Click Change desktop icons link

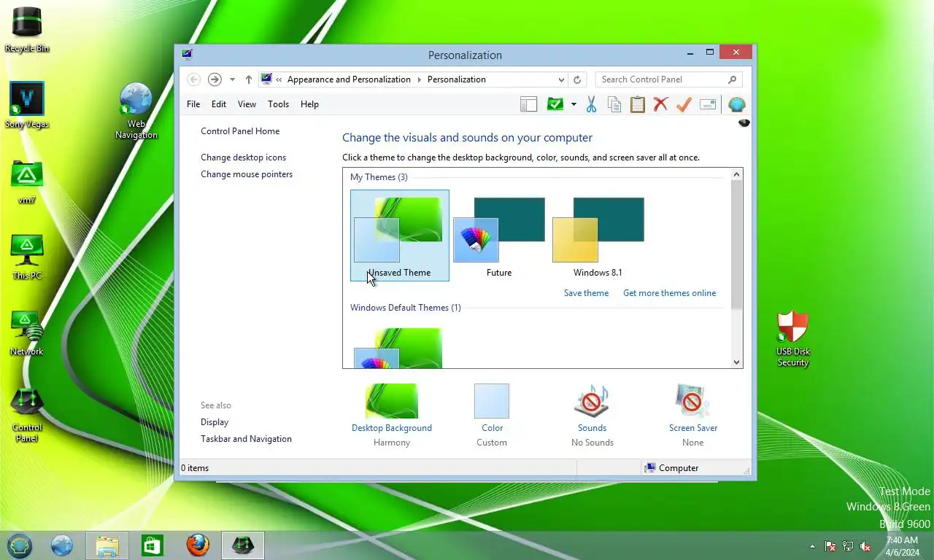[x=243, y=157]
